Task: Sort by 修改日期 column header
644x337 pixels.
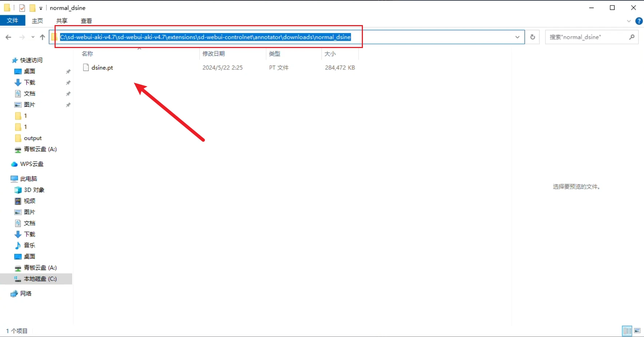Action: (x=214, y=54)
